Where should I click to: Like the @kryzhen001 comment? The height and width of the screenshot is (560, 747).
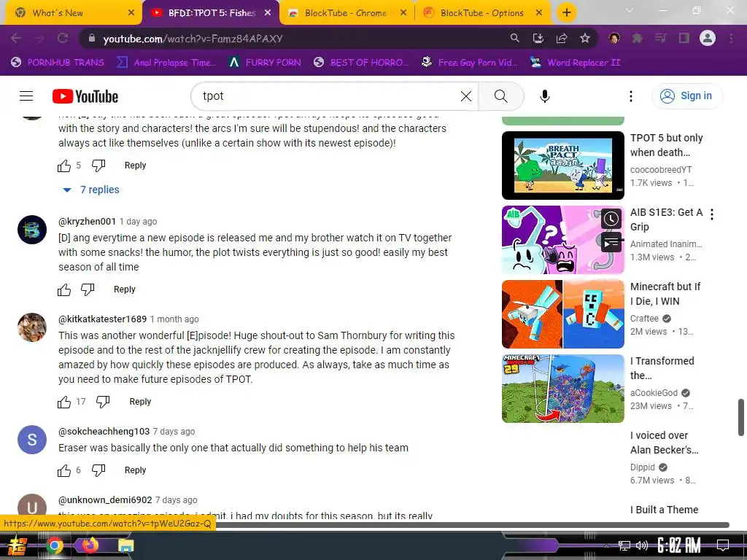pos(64,289)
